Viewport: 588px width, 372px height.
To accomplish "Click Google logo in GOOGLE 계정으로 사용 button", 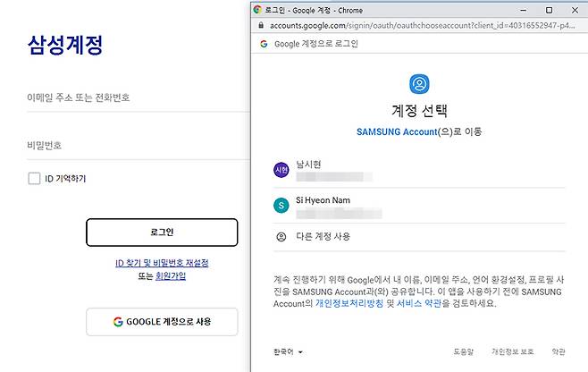I will tap(118, 322).
